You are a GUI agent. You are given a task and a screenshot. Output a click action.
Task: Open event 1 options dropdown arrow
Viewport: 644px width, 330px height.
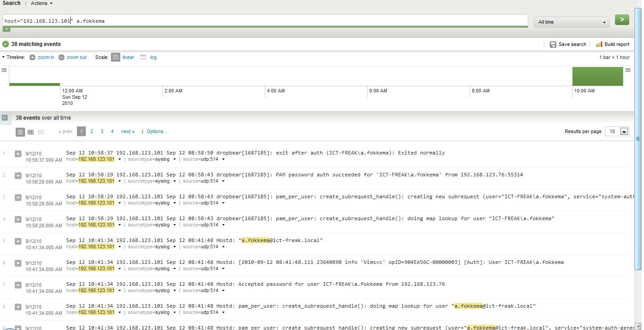coord(18,154)
